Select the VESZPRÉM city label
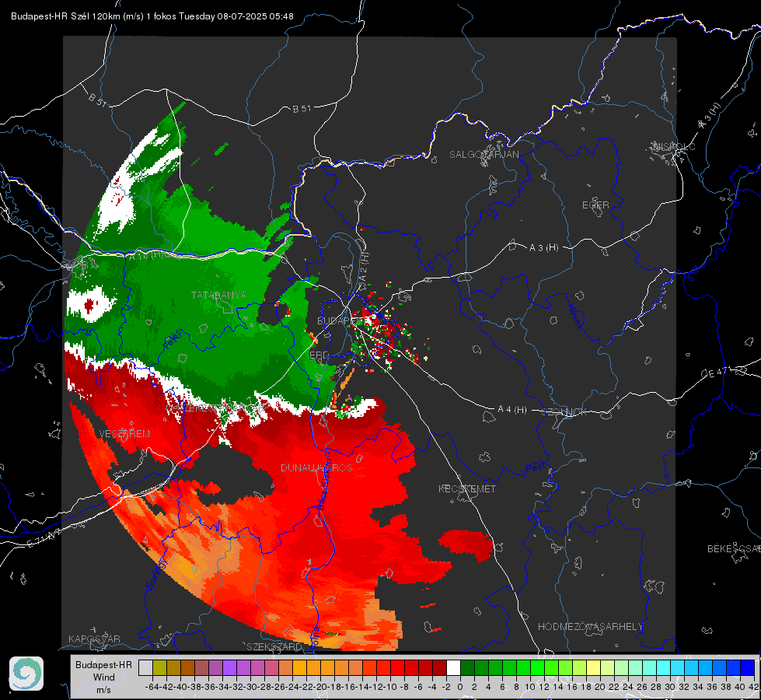The height and width of the screenshot is (700, 761). click(x=124, y=434)
